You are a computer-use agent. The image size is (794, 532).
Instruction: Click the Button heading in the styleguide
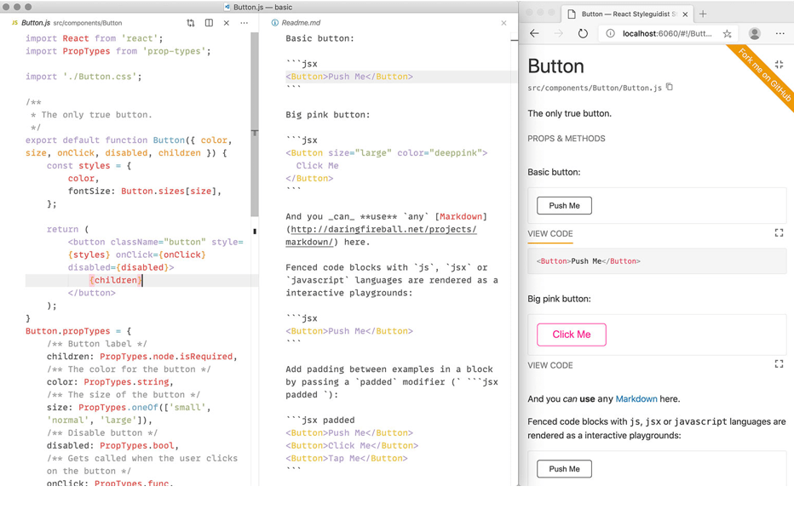pyautogui.click(x=555, y=66)
